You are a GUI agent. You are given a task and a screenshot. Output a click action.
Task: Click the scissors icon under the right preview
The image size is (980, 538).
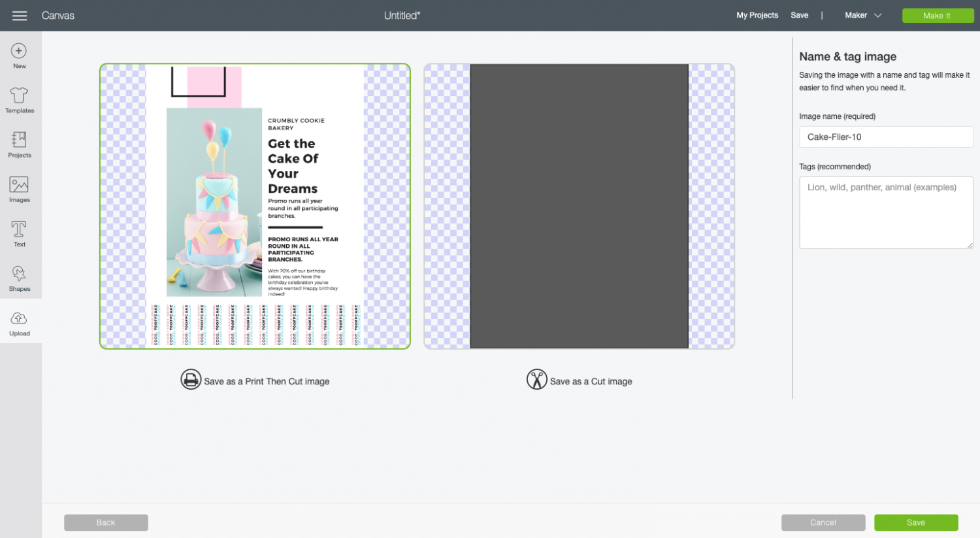pyautogui.click(x=537, y=378)
